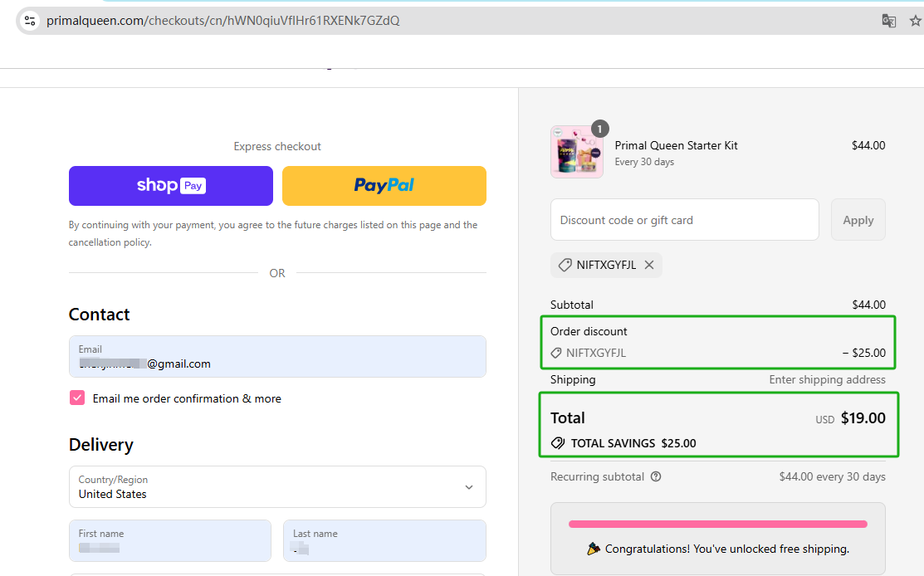924x576 pixels.
Task: Pay with Shop Pay button
Action: (171, 186)
